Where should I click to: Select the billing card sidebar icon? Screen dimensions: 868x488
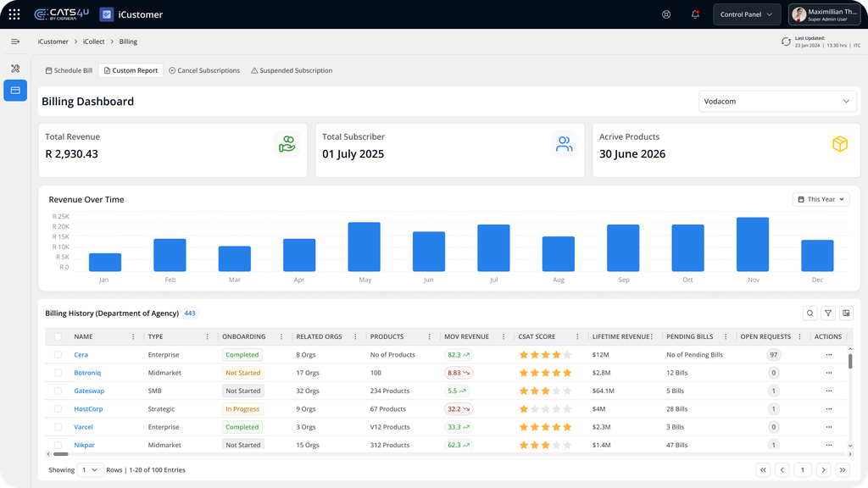15,90
